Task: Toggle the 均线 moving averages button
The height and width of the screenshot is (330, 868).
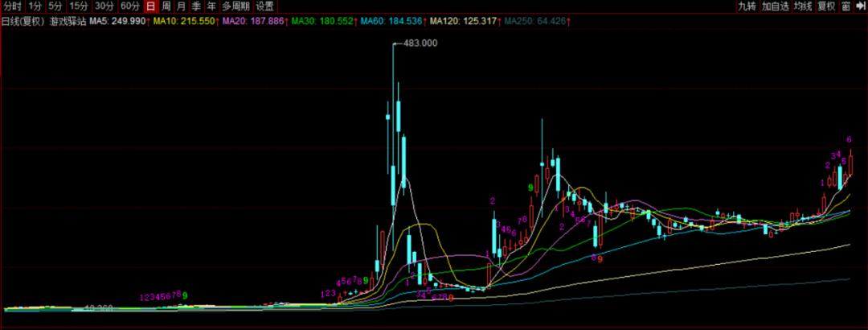Action: [803, 6]
